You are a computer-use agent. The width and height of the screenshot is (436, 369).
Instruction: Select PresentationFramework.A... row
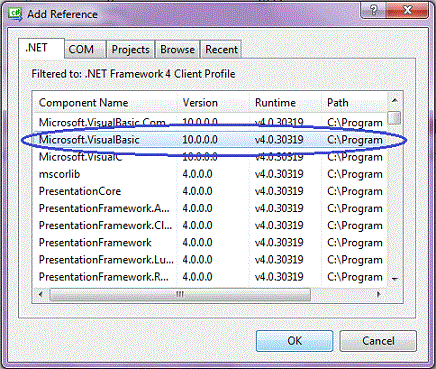[x=210, y=208]
